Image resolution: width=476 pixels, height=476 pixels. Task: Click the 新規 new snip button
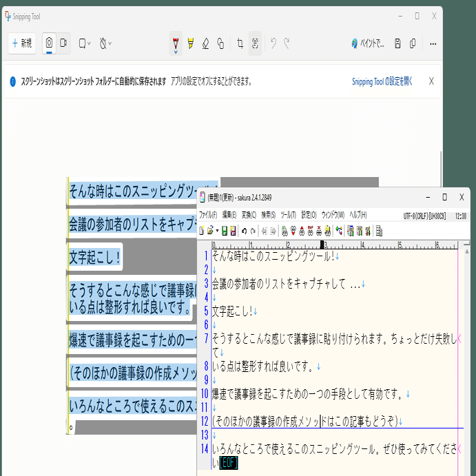(x=22, y=43)
